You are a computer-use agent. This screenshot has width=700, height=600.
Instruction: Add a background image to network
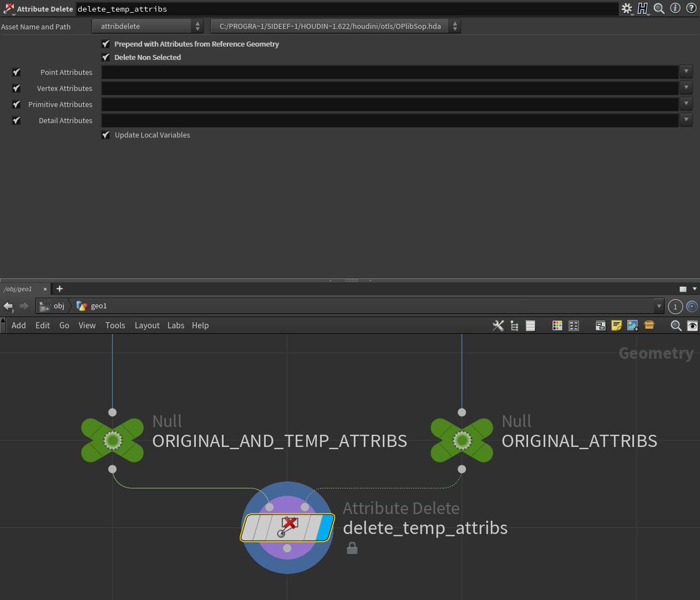pyautogui.click(x=633, y=325)
